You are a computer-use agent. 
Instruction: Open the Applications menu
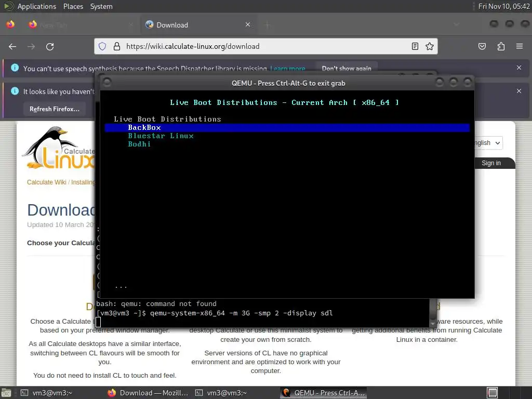(37, 6)
